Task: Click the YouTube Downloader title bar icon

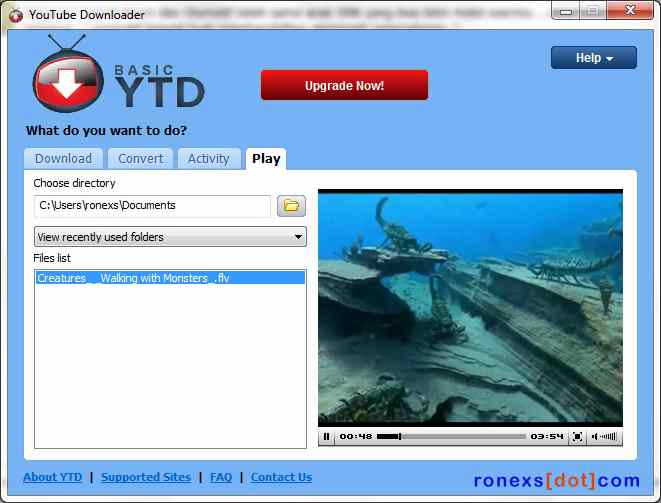Action: (16, 15)
